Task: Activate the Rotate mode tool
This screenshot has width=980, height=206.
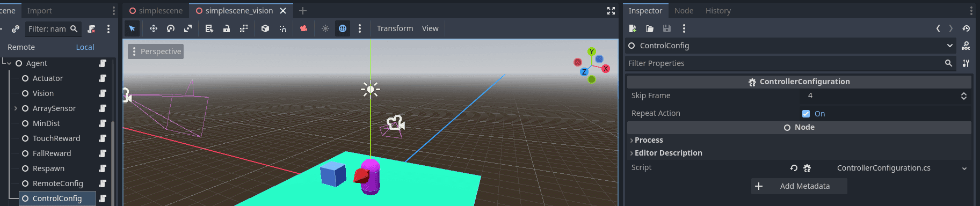Action: click(171, 28)
